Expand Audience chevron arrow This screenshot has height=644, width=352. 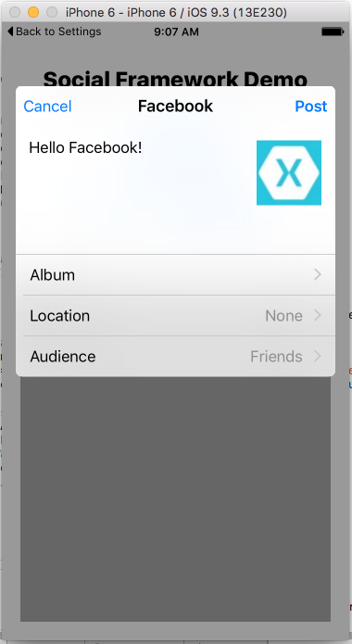coord(318,356)
